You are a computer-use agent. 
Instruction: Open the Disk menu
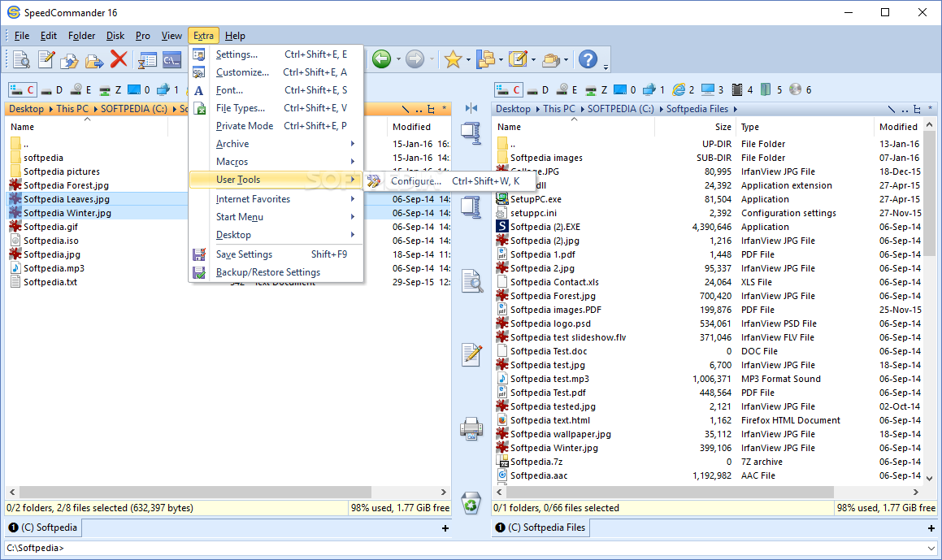click(x=115, y=36)
